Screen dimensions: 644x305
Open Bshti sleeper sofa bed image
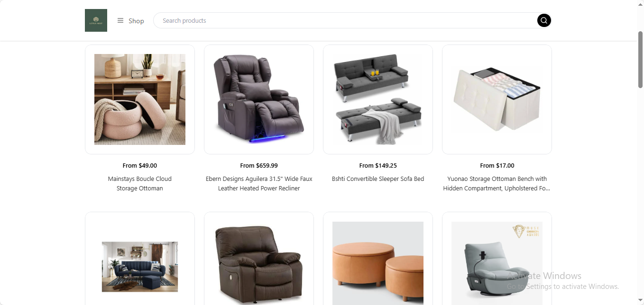pyautogui.click(x=378, y=99)
